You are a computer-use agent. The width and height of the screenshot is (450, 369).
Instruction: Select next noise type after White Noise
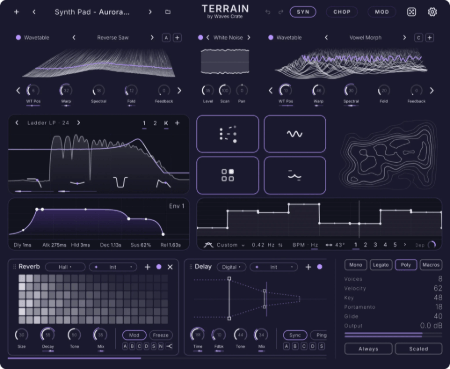click(249, 38)
